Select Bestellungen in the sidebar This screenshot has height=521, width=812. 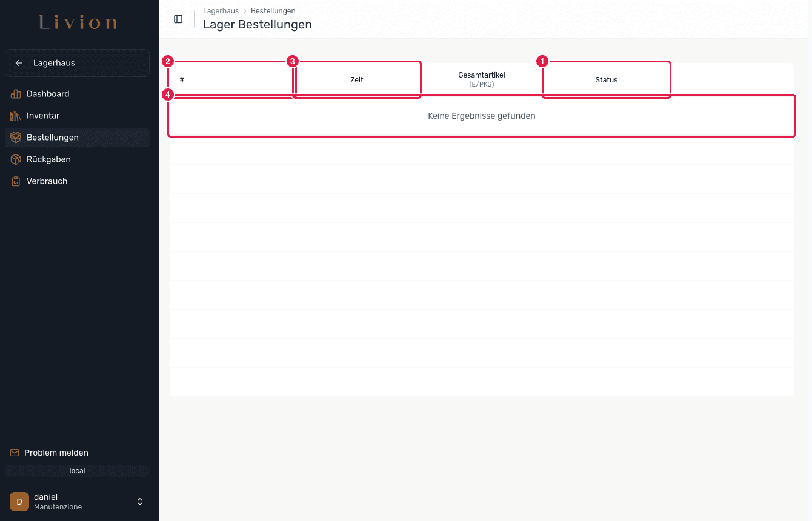[x=77, y=138]
